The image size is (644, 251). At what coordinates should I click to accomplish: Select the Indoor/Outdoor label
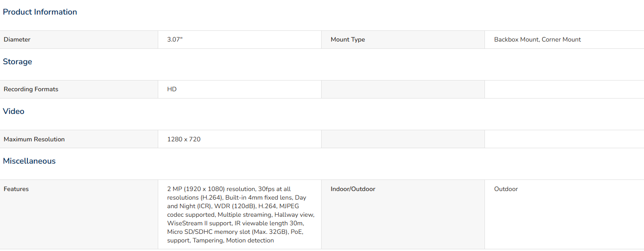[x=353, y=189]
